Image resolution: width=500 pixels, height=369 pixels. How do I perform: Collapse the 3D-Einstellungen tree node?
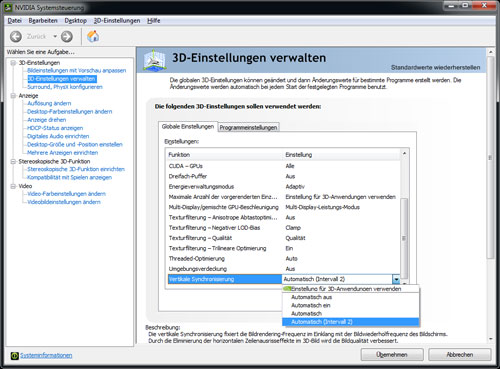coord(13,63)
